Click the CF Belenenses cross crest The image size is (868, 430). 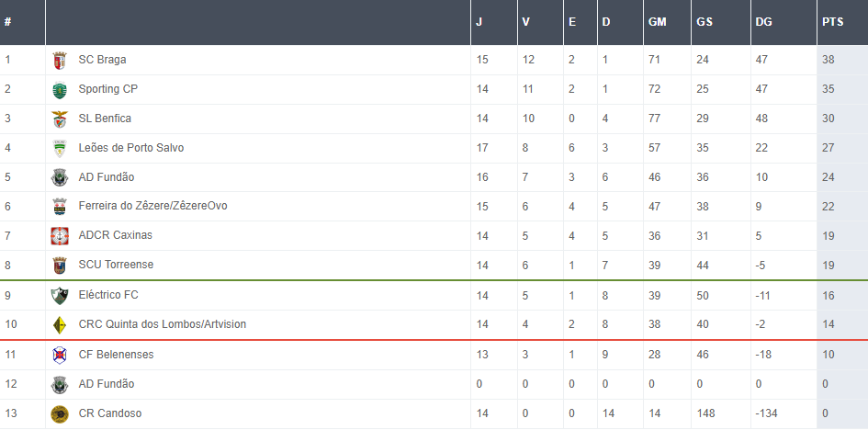point(60,355)
